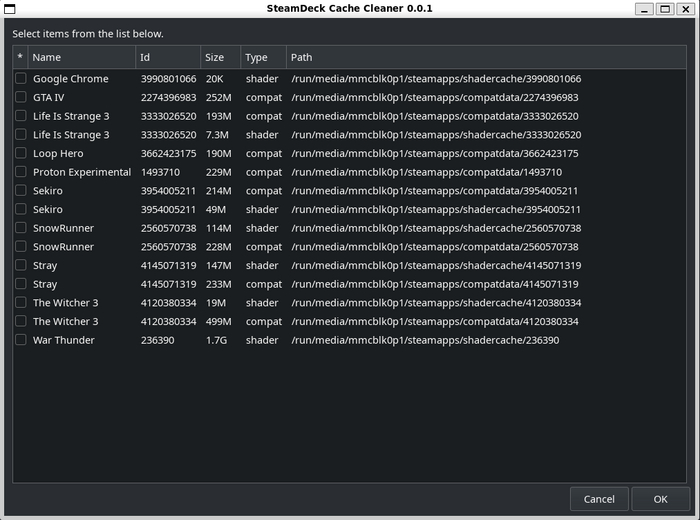Click the size value 147M
The image size is (700, 520).
(x=219, y=266)
